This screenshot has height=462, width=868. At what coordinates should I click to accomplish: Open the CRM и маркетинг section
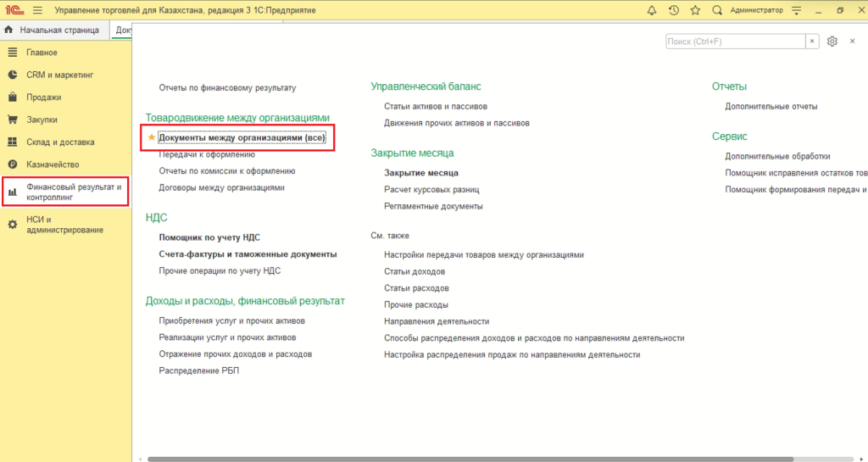point(60,75)
